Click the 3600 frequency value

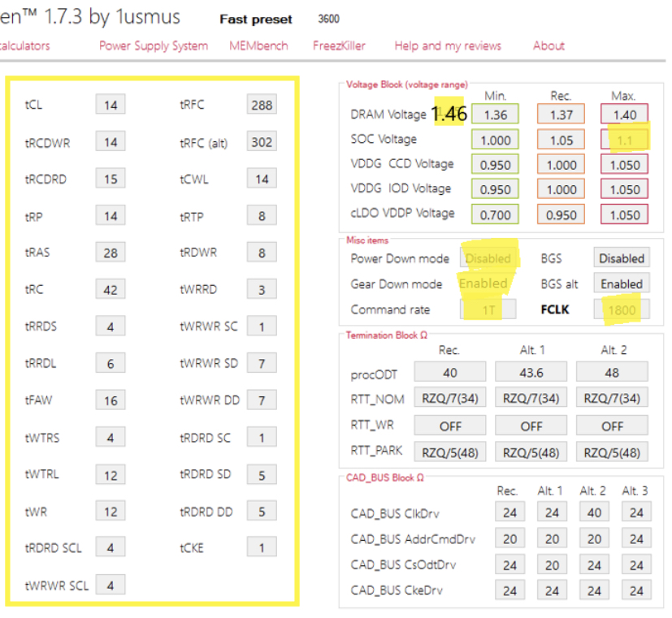coord(329,19)
